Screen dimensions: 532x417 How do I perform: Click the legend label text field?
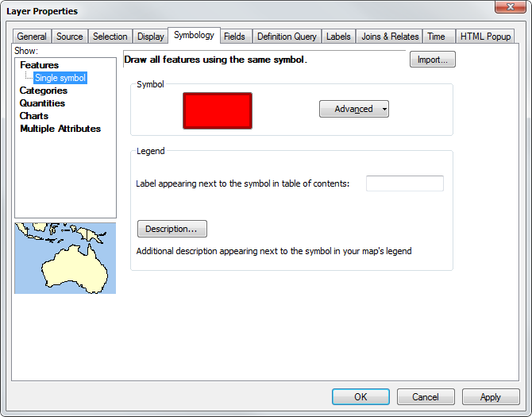(x=404, y=183)
